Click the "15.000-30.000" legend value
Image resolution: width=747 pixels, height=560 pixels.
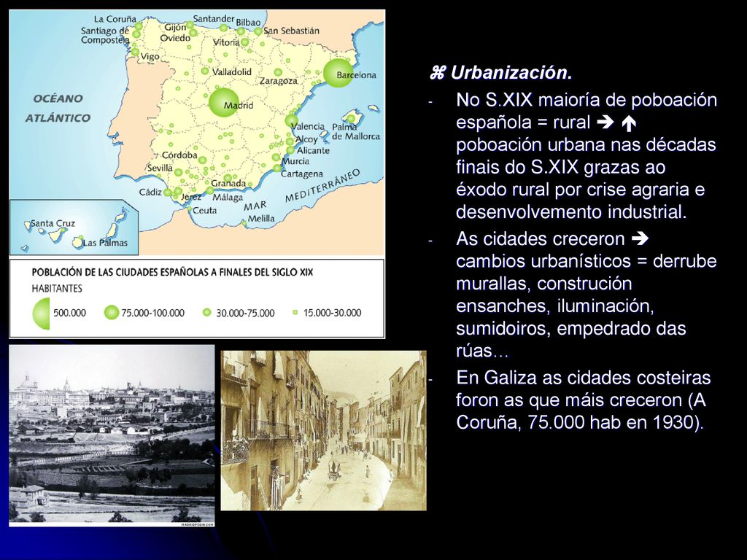point(332,313)
